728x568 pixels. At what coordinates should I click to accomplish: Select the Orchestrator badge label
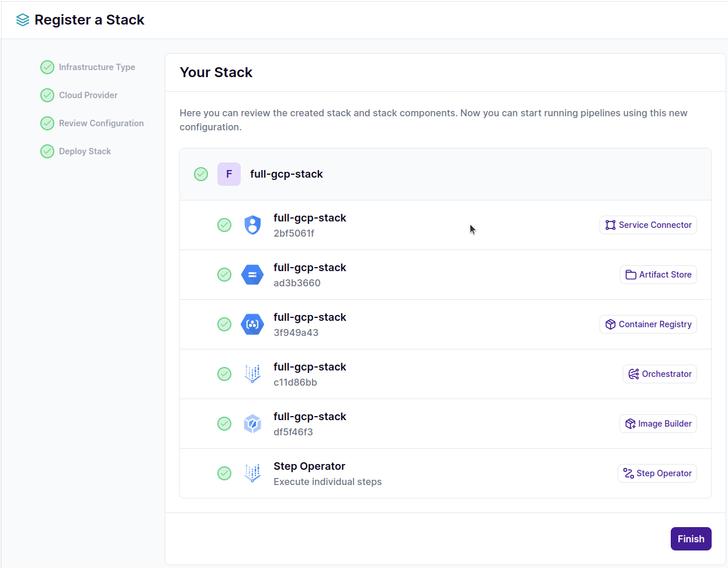660,374
